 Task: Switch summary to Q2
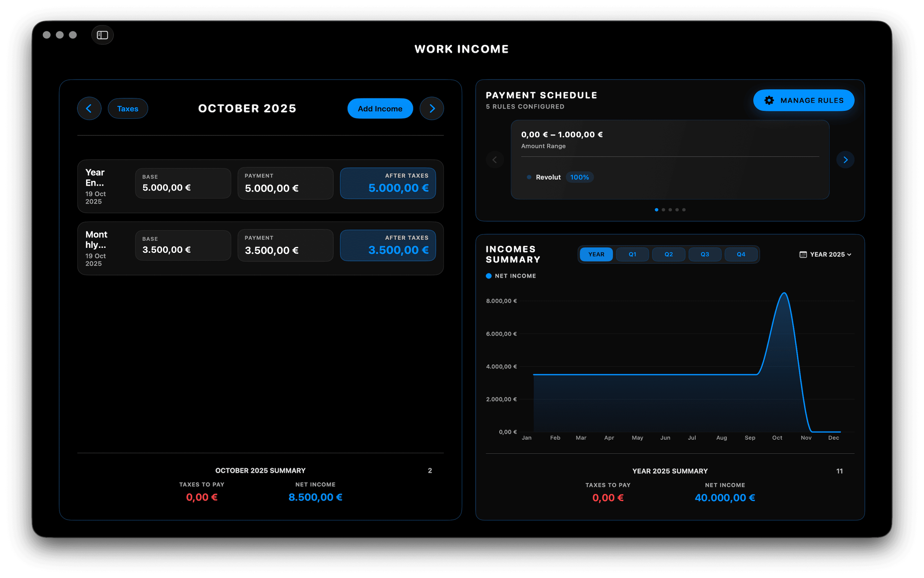669,254
